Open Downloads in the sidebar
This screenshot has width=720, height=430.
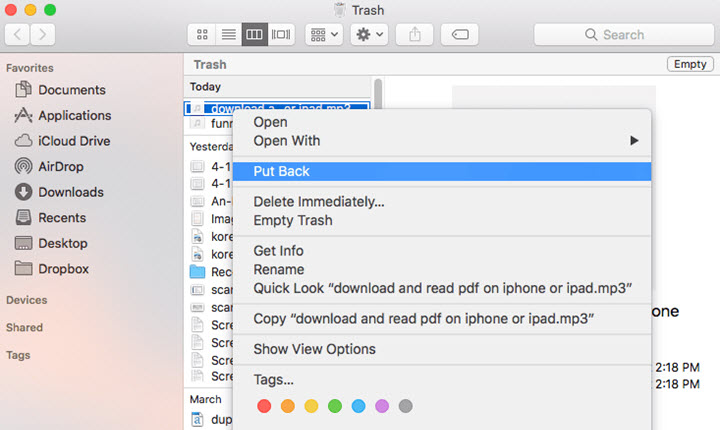coord(59,192)
